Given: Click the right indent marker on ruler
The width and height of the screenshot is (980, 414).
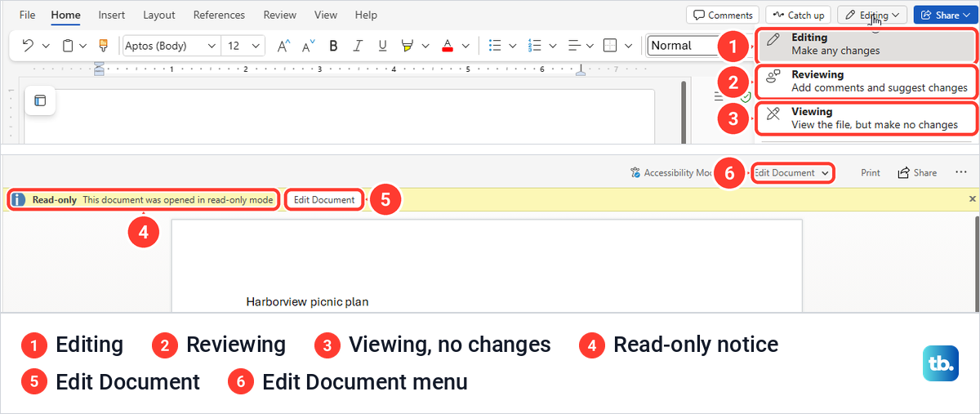Looking at the screenshot, I should click(581, 72).
